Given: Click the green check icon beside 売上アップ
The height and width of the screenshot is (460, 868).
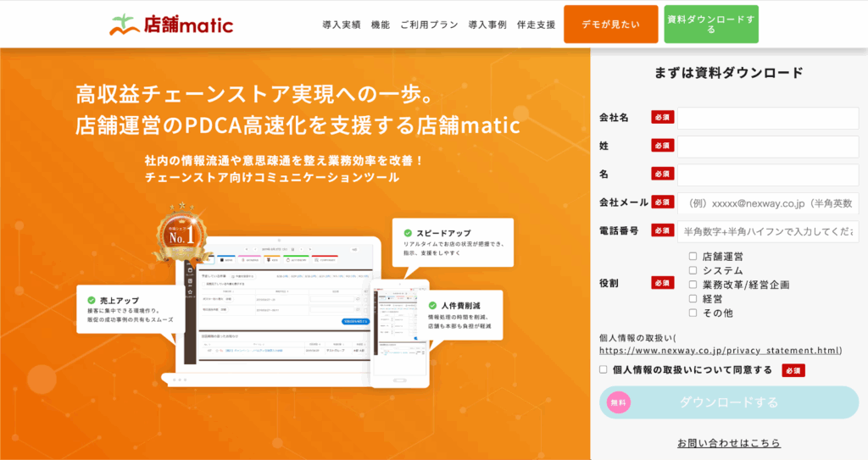Looking at the screenshot, I should point(90,300).
